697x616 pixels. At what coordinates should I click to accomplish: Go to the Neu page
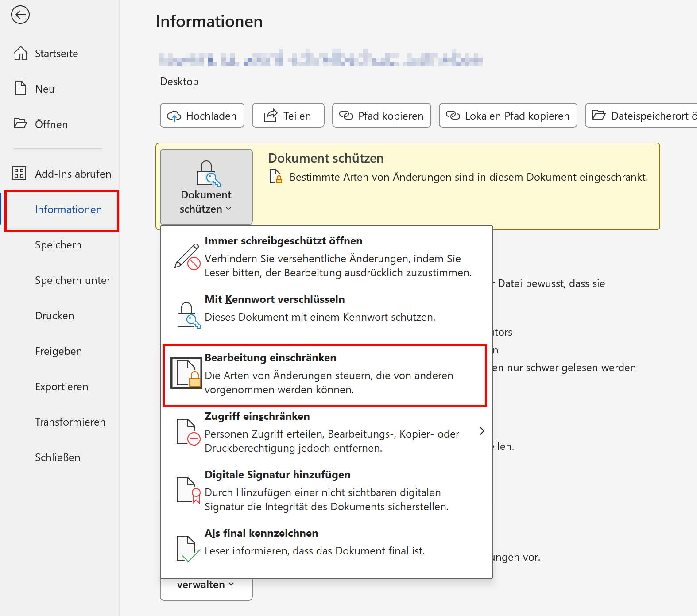coord(60,89)
